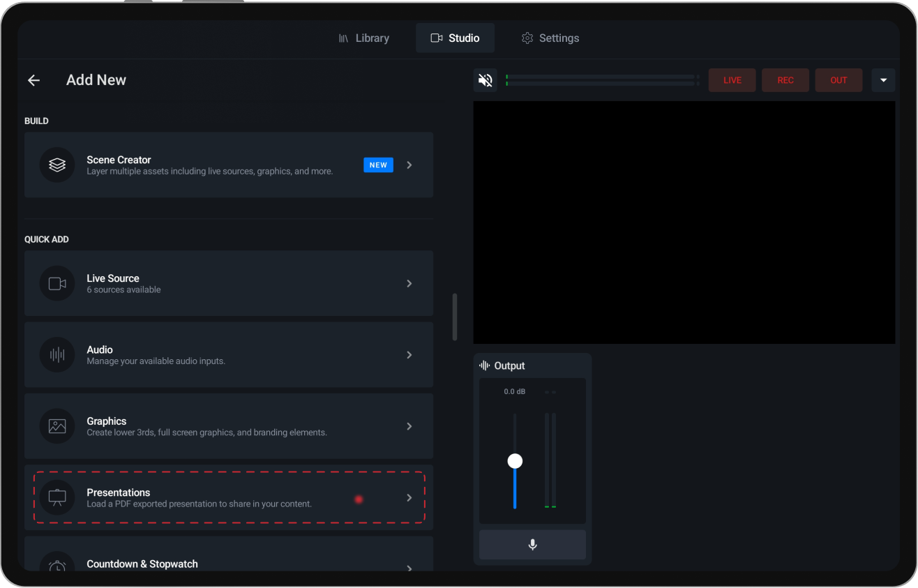Toggle the REC recording button
918x588 pixels.
pos(785,80)
